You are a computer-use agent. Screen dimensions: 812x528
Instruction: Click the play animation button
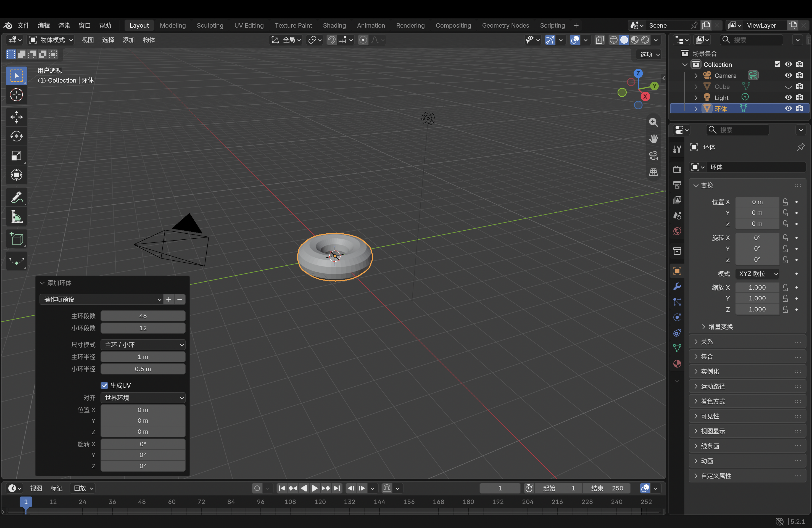tap(315, 489)
